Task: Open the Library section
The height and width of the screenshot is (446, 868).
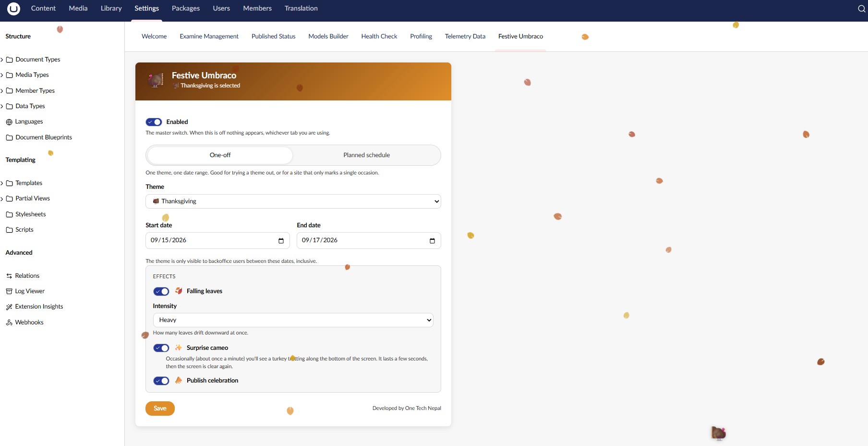Action: click(111, 9)
